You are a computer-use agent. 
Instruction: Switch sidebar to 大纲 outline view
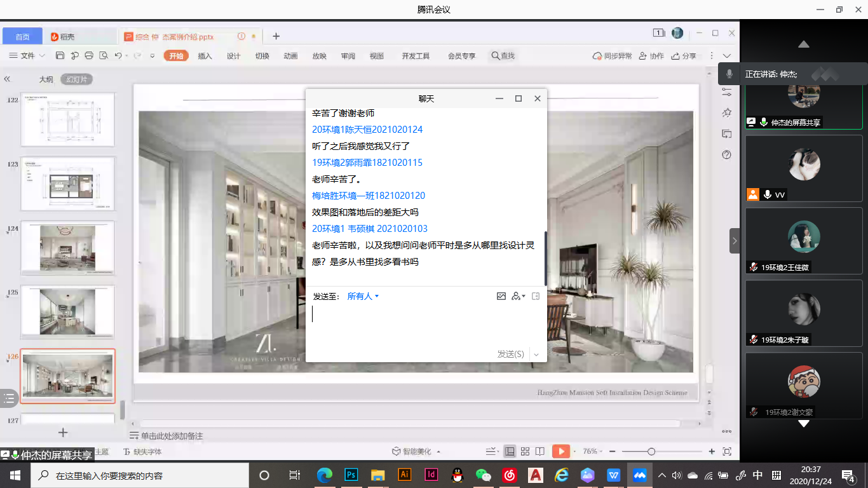click(x=46, y=79)
